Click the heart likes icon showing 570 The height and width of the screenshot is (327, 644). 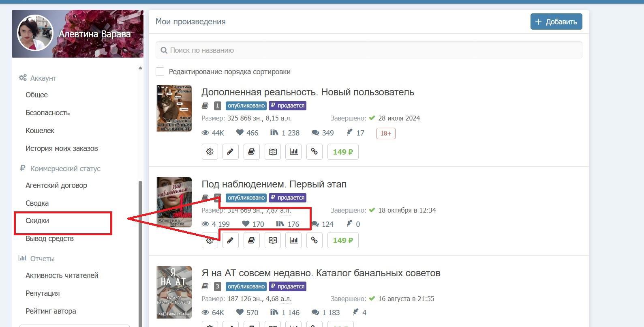click(240, 312)
